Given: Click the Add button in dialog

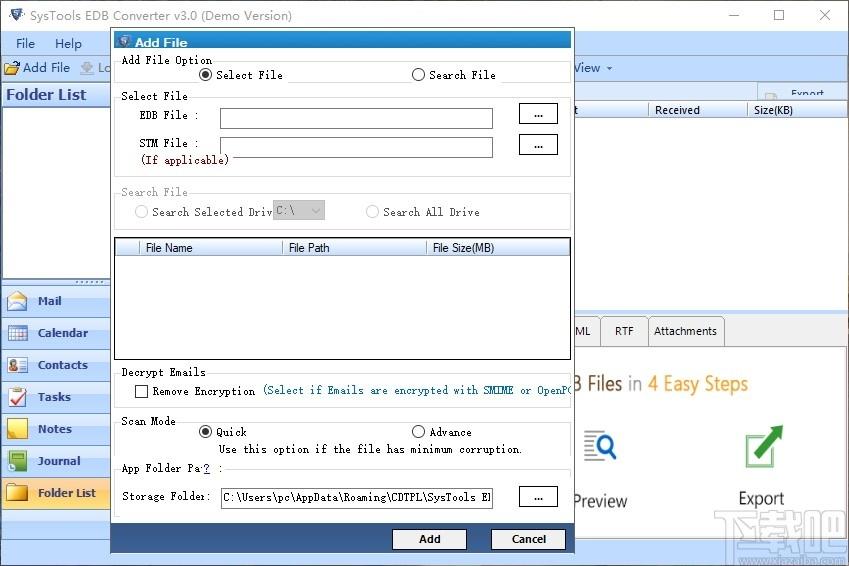Looking at the screenshot, I should tap(429, 539).
